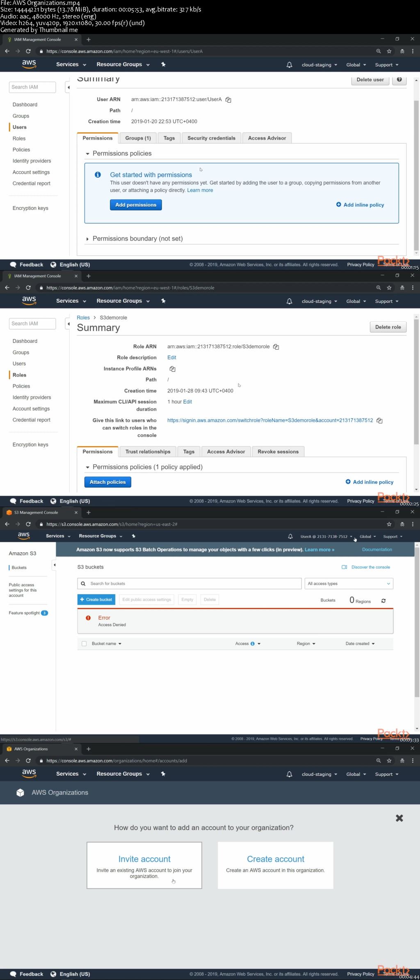Image resolution: width=420 pixels, height=980 pixels.
Task: Open the Global region dropdown in the S3demorole window
Action: pos(356,301)
